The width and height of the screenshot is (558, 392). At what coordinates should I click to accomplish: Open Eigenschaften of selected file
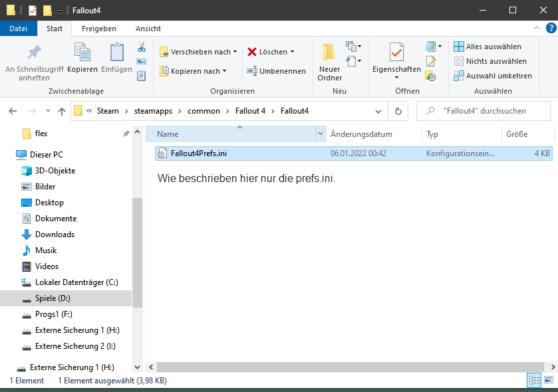coord(396,57)
